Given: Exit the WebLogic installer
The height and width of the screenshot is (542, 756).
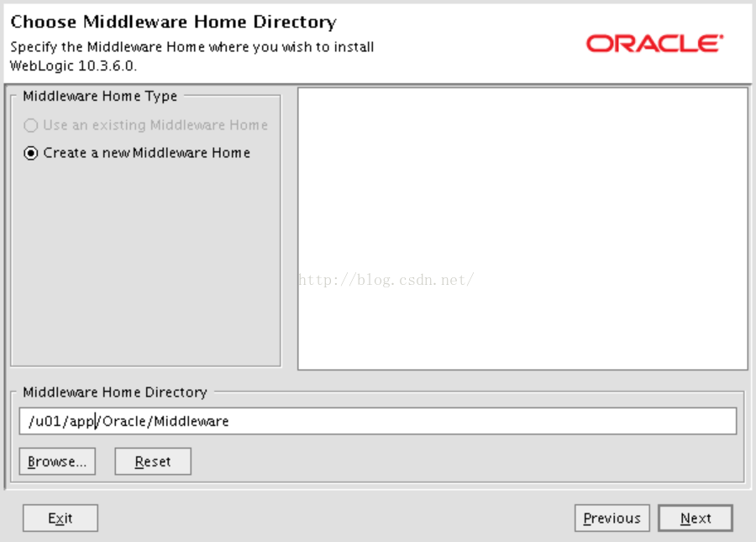Looking at the screenshot, I should tap(60, 518).
